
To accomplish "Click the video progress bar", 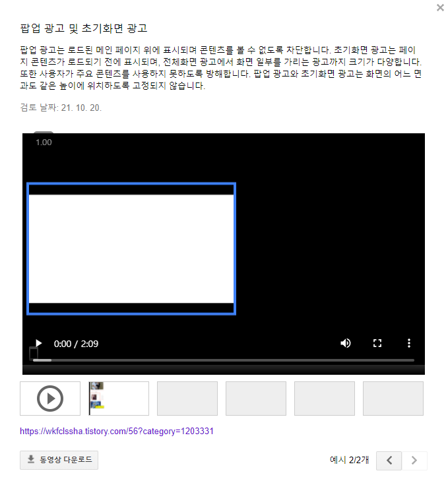I will pos(224,360).
